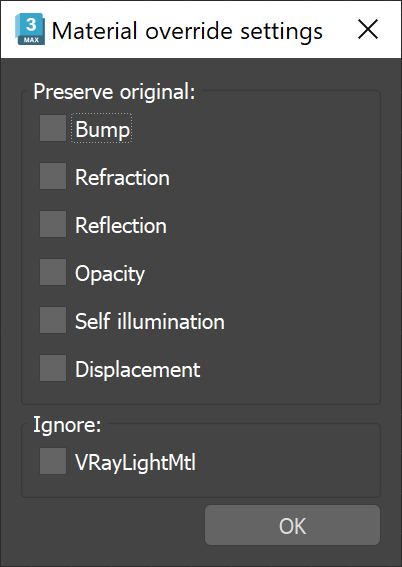
Task: Enable the Refraction checkbox box
Action: pyautogui.click(x=53, y=176)
